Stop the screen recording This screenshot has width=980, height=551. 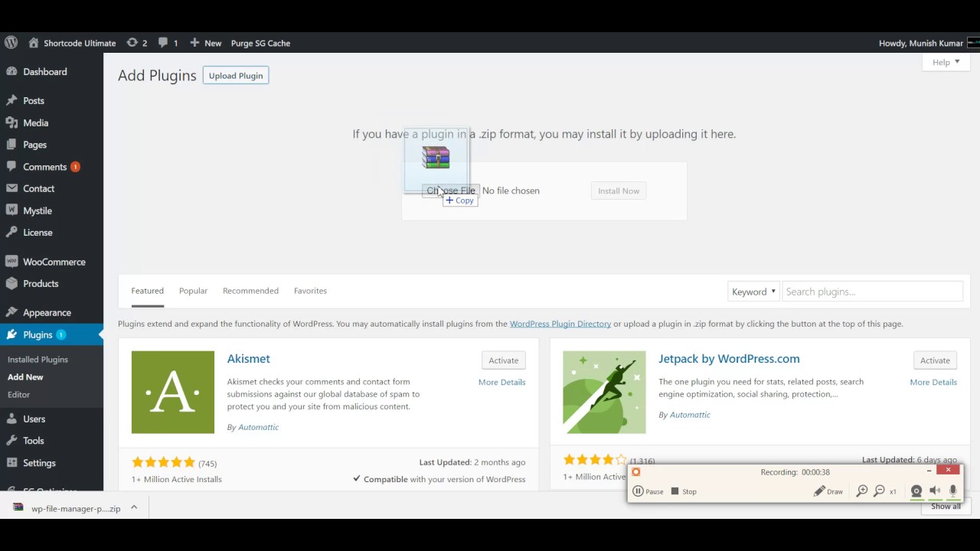pos(684,491)
